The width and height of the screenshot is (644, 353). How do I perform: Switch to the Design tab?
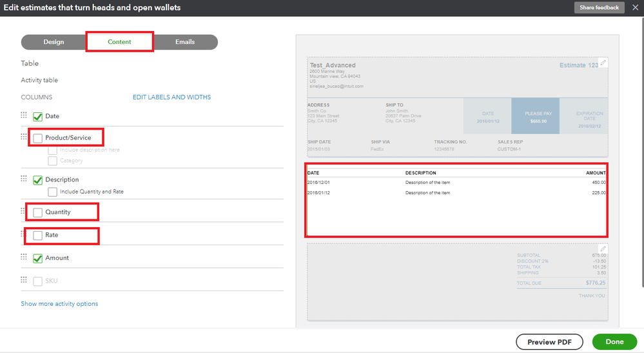pos(54,42)
